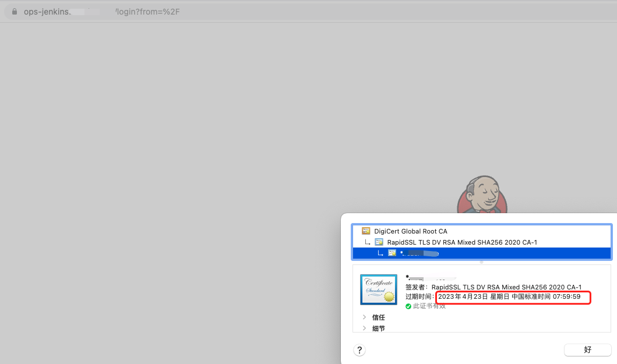
Task: Click the divider handle below the certificate chain
Action: 481,262
